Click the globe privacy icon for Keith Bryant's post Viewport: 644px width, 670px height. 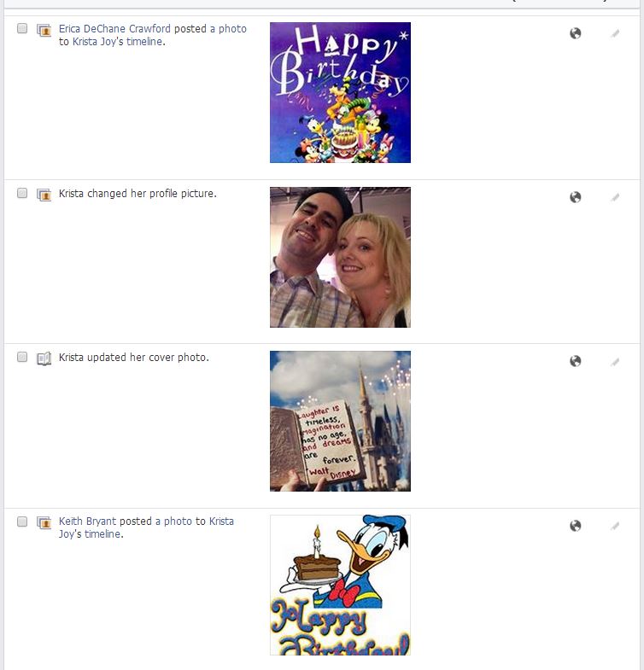click(x=575, y=526)
